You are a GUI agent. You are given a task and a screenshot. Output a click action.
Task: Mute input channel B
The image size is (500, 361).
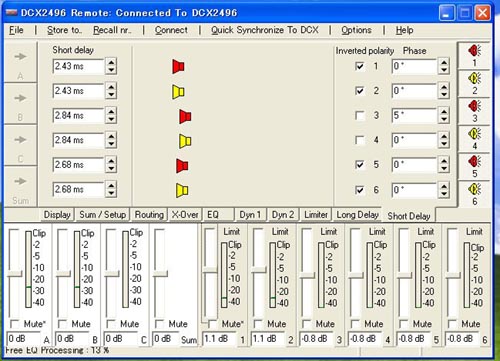pyautogui.click(x=62, y=324)
